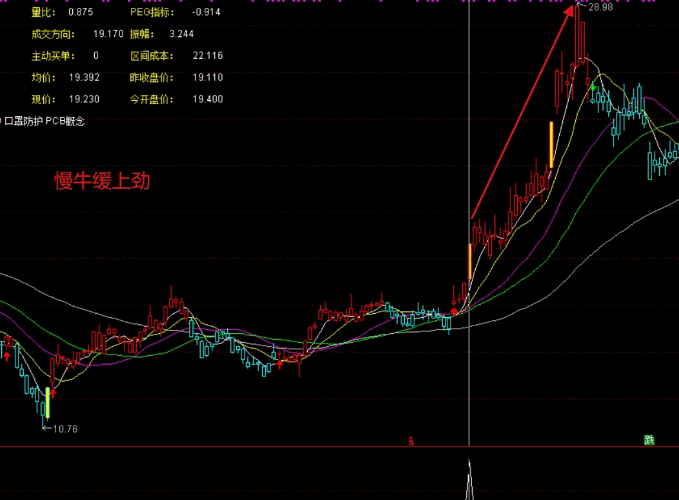Click the 今开盘价 label
The height and width of the screenshot is (500, 679).
click(x=152, y=100)
